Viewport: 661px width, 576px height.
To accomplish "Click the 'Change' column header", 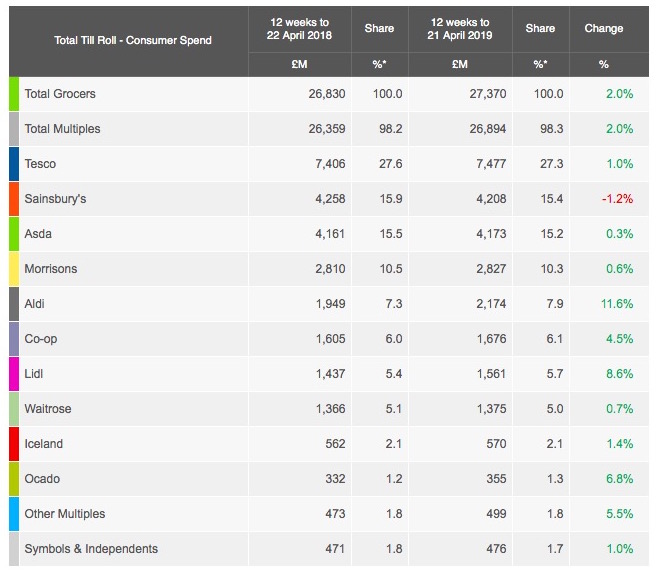I will click(604, 28).
